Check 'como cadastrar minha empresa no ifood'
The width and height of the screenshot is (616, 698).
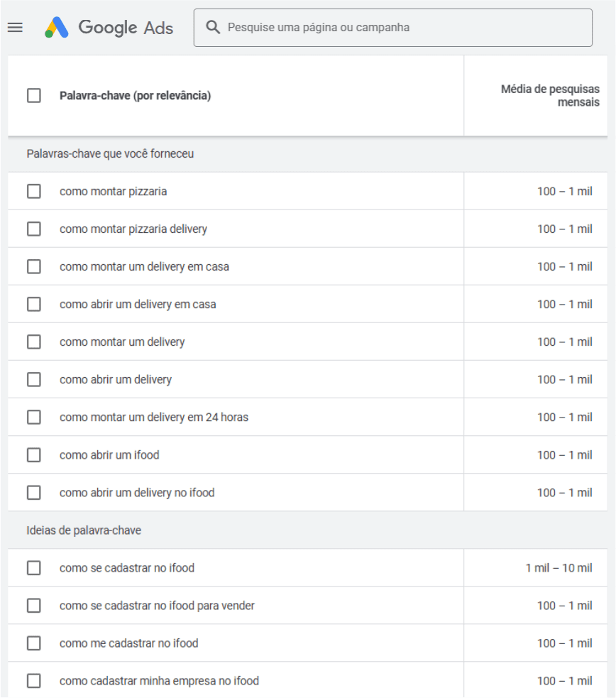(x=34, y=680)
